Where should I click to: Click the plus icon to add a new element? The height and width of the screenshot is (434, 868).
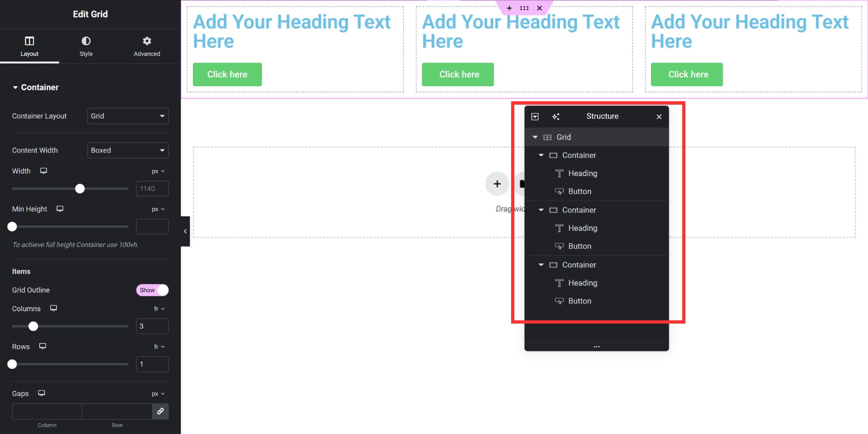pyautogui.click(x=497, y=184)
